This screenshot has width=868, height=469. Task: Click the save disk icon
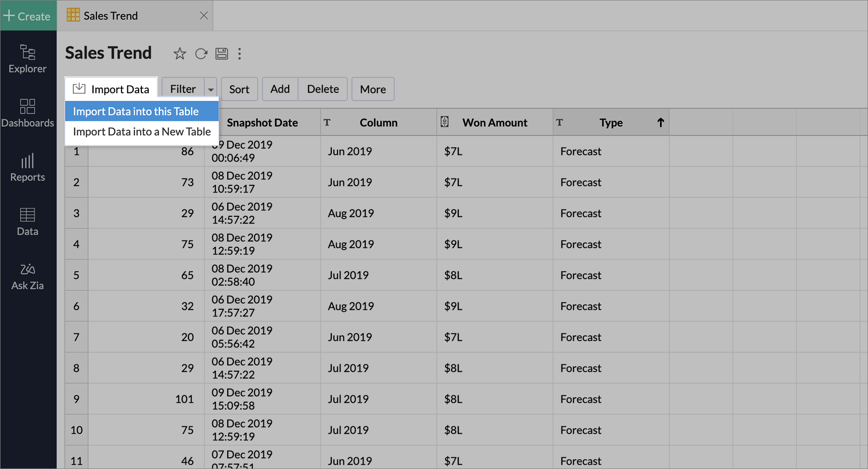pos(222,54)
